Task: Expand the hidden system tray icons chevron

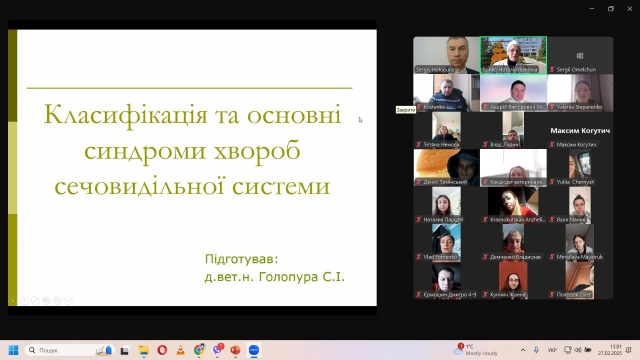Action: [x=523, y=350]
